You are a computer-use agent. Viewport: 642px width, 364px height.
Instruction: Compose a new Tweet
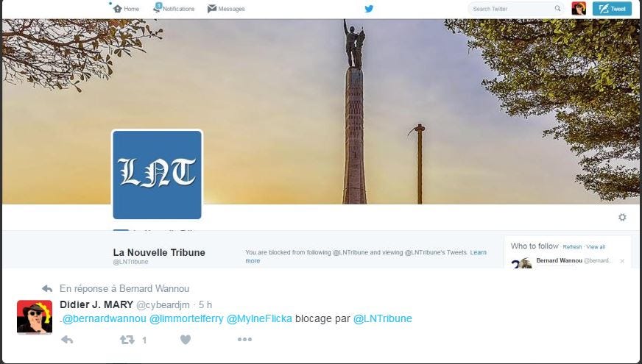[x=612, y=9]
